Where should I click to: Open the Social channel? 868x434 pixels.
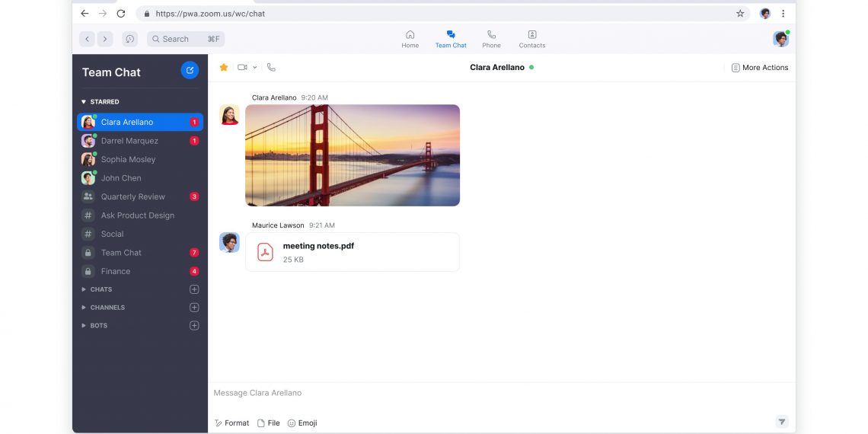point(140,235)
